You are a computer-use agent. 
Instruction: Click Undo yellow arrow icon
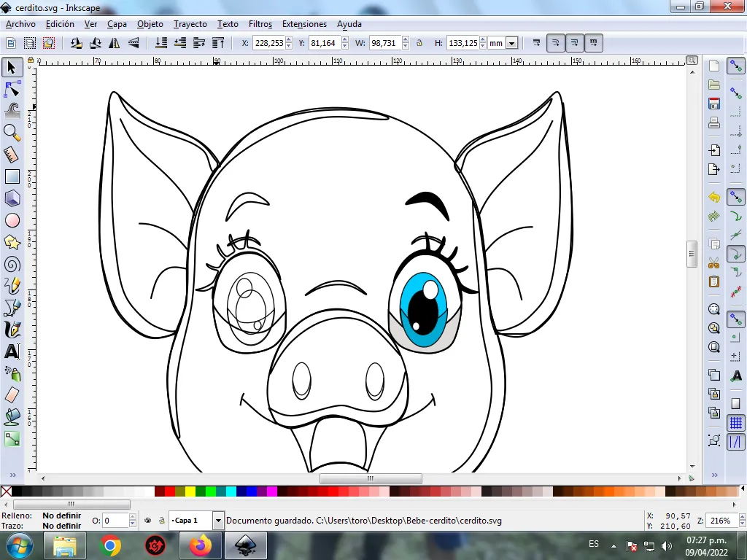[x=713, y=197]
